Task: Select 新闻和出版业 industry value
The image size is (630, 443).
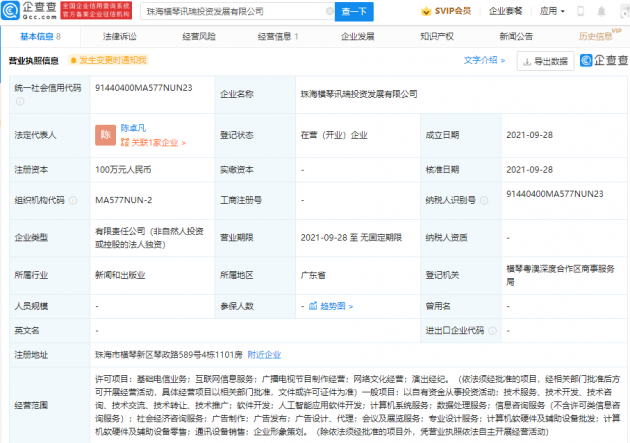Action: click(120, 275)
